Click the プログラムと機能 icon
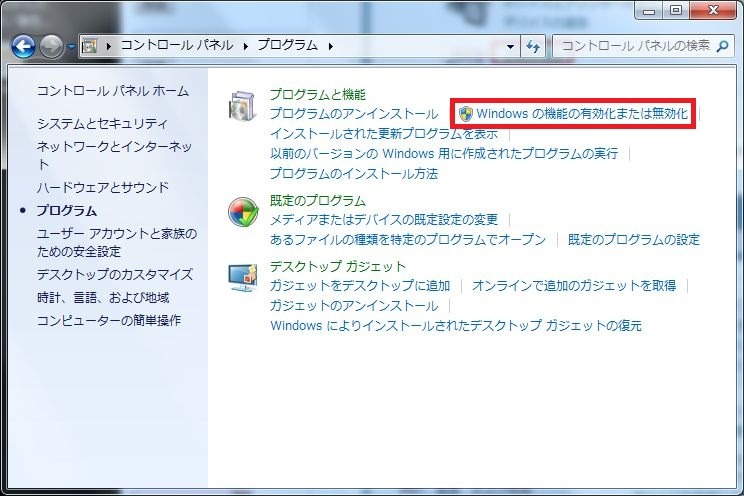The height and width of the screenshot is (496, 744). click(243, 106)
